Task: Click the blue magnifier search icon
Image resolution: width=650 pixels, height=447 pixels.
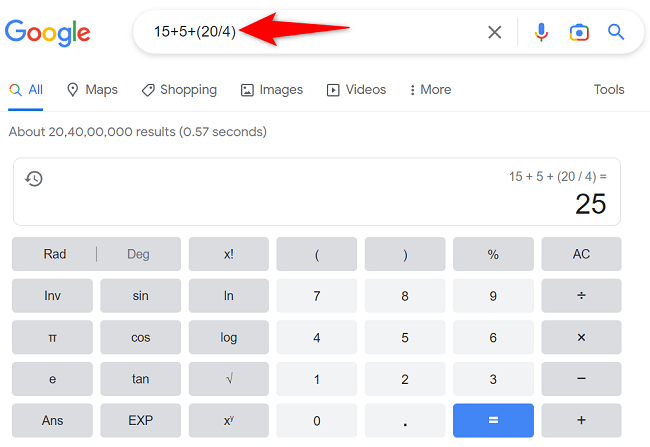Action: click(x=616, y=32)
